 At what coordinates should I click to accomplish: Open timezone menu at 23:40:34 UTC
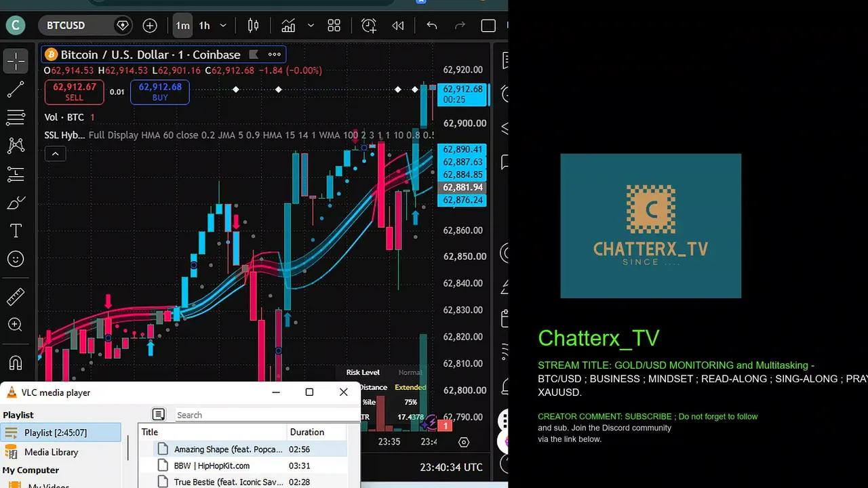click(x=451, y=467)
